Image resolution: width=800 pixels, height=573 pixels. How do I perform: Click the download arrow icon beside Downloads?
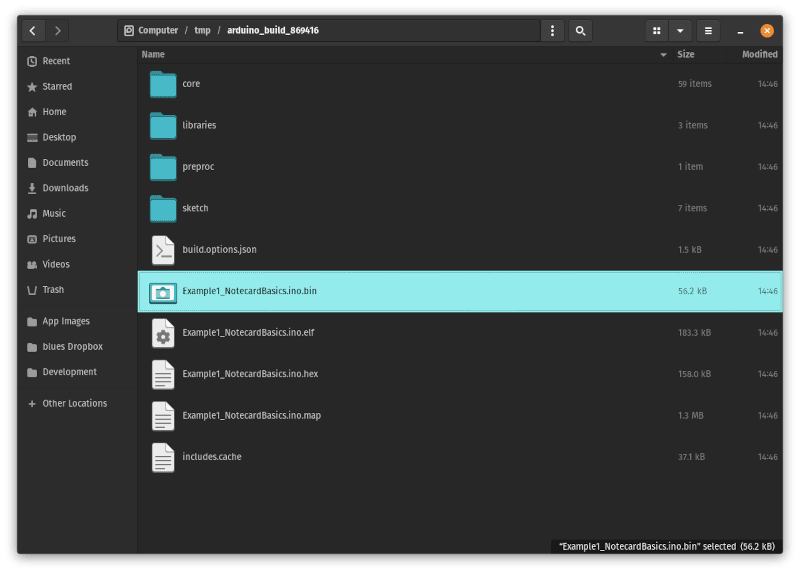click(x=32, y=188)
